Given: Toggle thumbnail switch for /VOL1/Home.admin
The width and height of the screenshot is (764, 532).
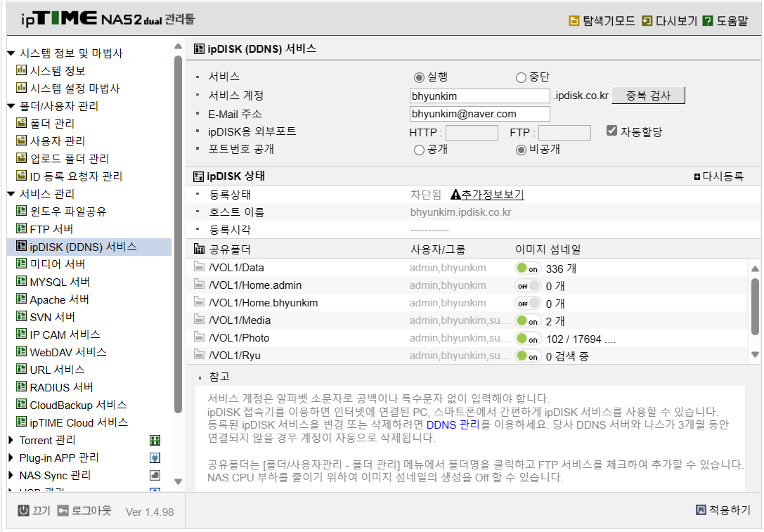Looking at the screenshot, I should (x=528, y=285).
